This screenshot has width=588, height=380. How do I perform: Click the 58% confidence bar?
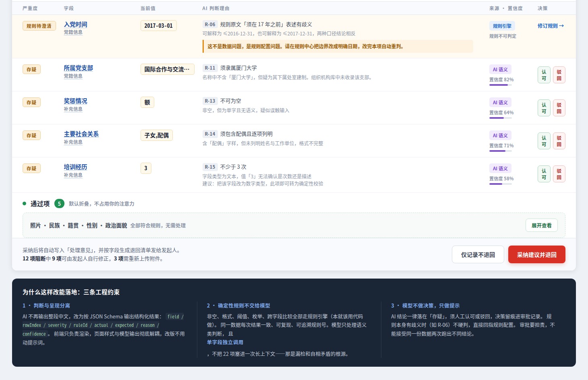click(501, 184)
